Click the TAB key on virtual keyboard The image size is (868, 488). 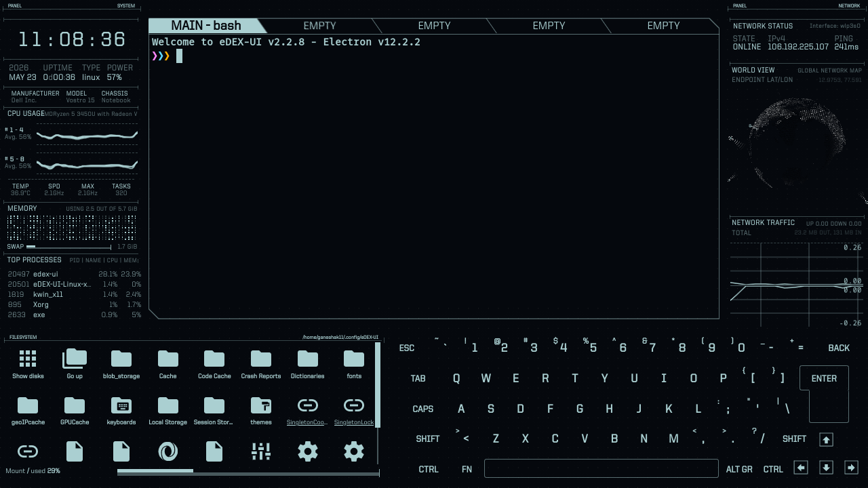[x=418, y=378]
